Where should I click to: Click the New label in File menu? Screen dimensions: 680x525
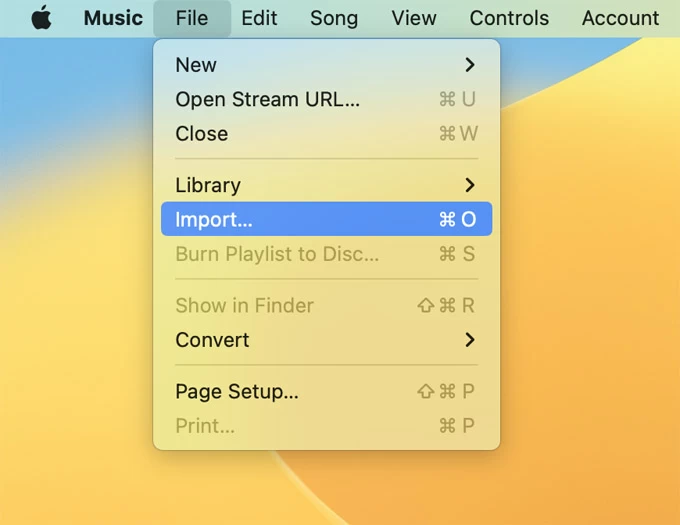click(x=196, y=65)
